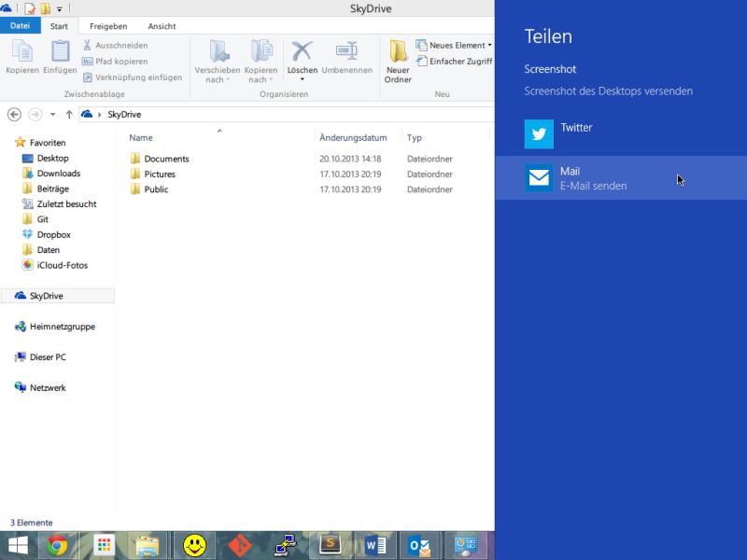Click SkyDrive in the address bar
Screen dimensions: 747x560
124,114
